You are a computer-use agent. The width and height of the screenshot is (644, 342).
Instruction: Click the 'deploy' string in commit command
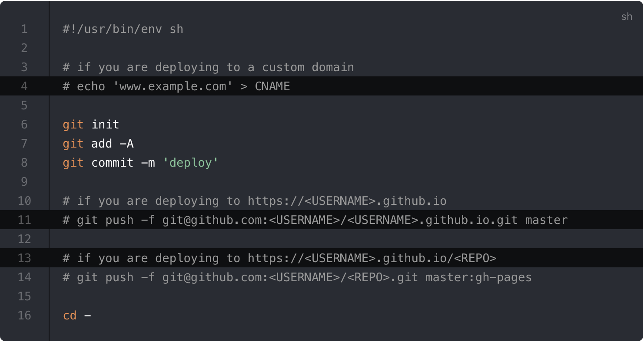190,163
